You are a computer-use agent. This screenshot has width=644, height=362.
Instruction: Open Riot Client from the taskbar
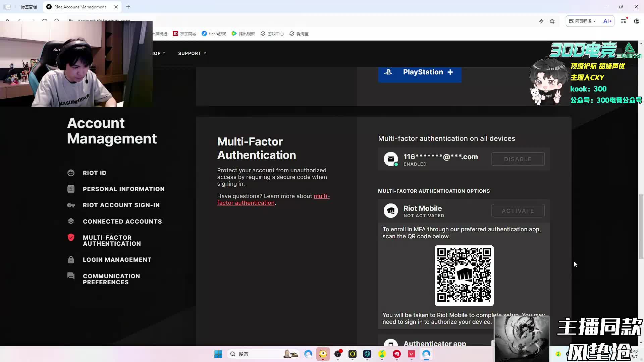(397, 354)
